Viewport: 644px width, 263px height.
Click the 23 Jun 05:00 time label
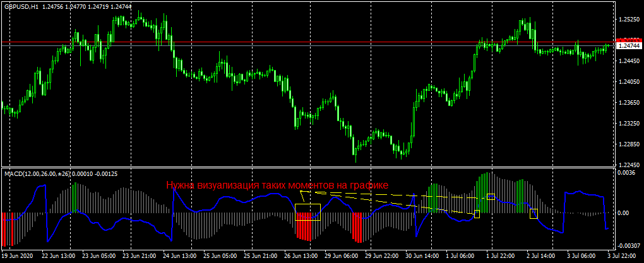pyautogui.click(x=99, y=255)
